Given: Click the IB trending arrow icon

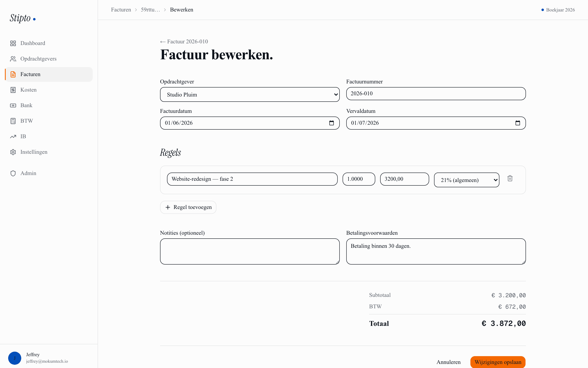Looking at the screenshot, I should click(13, 137).
